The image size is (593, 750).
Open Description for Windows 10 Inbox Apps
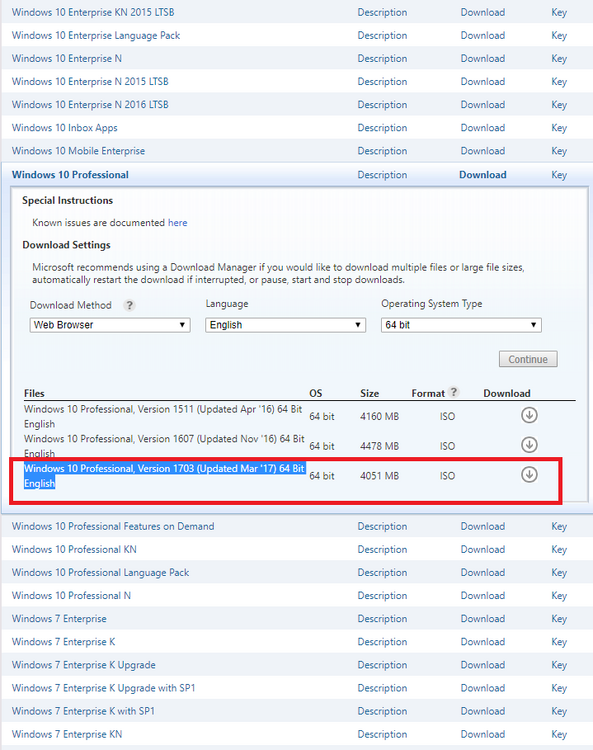(382, 128)
